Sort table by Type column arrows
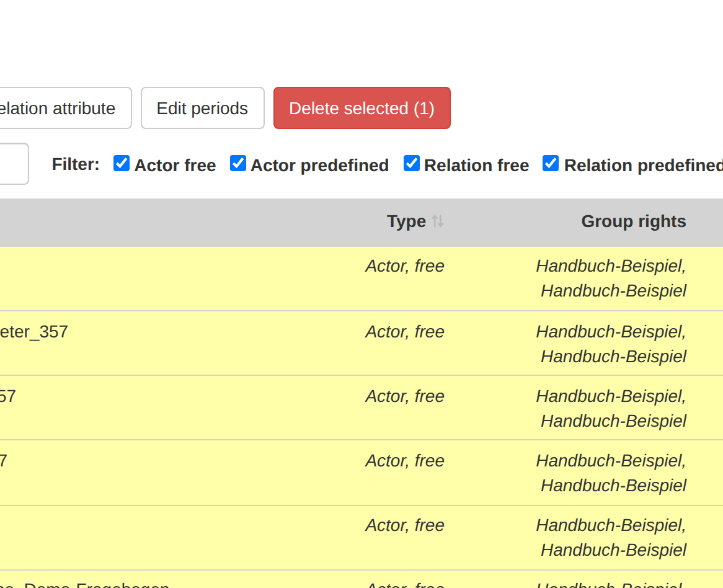The image size is (723, 588). pyautogui.click(x=438, y=221)
